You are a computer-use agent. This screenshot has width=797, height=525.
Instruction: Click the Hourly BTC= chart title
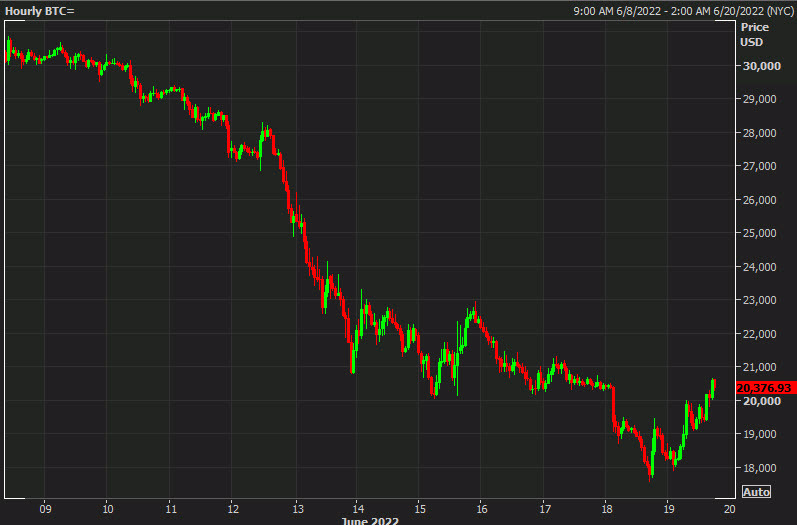38,11
